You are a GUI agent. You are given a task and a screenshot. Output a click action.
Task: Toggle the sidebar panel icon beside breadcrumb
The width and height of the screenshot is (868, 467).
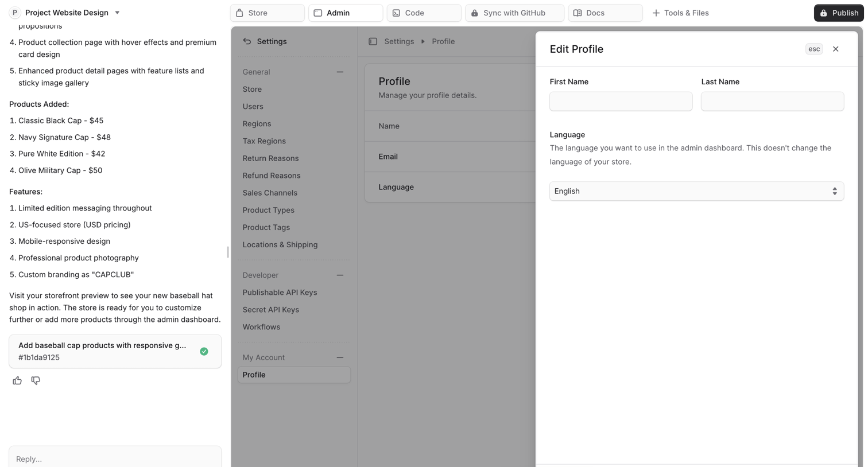click(373, 41)
